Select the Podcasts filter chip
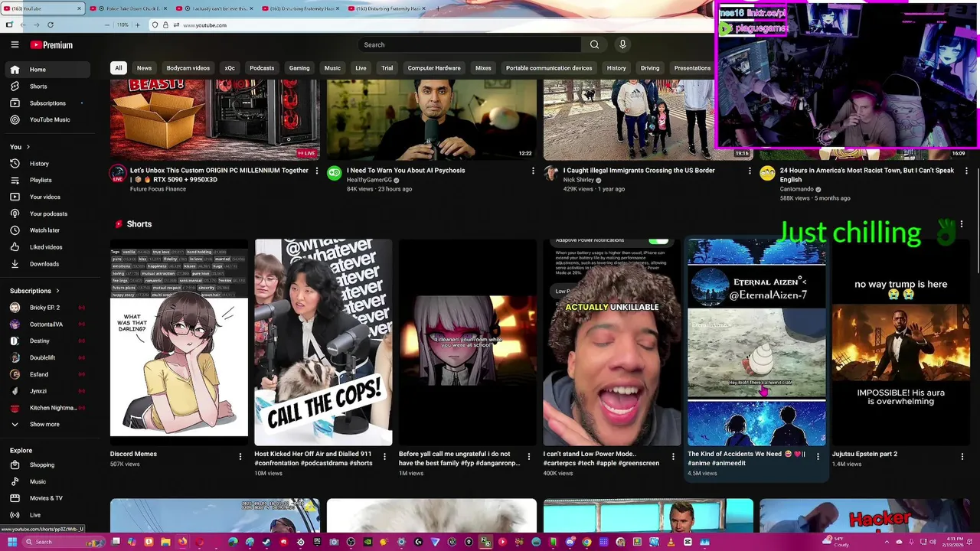Screen dimensions: 980x551 tap(262, 68)
